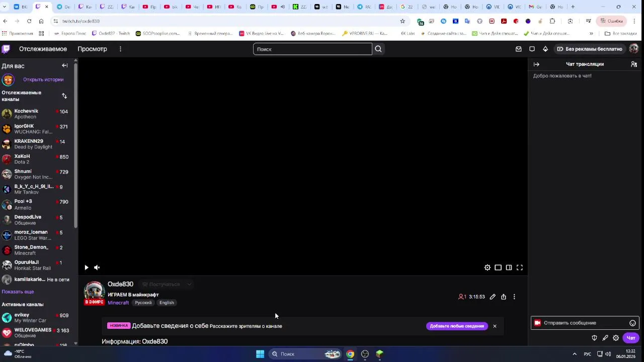Click the share stream icon

(504, 297)
